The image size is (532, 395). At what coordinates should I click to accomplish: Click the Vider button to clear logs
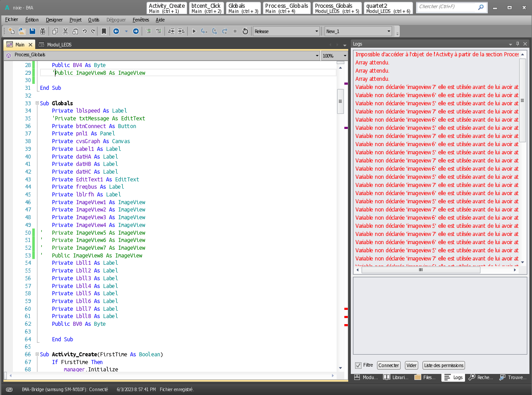[411, 365]
